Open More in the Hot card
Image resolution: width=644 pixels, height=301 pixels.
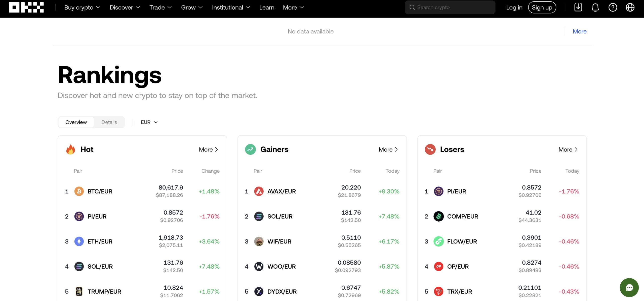click(208, 149)
